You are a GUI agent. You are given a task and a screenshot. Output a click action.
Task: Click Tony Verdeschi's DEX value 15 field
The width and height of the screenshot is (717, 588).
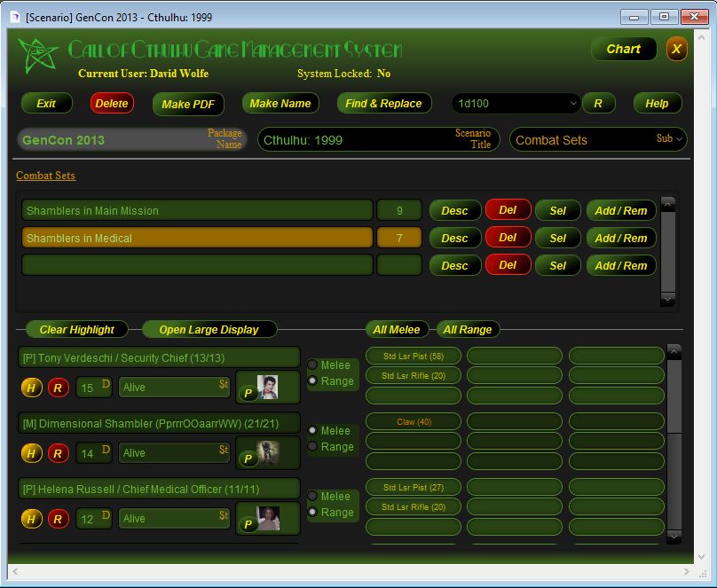[x=93, y=388]
